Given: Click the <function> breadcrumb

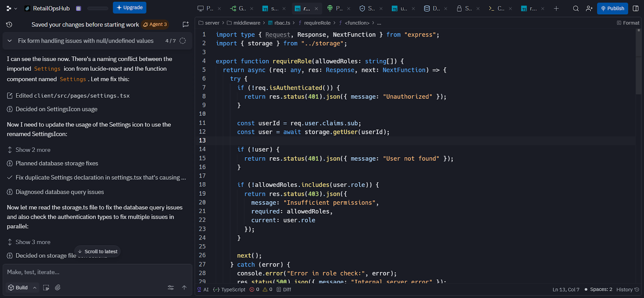Looking at the screenshot, I should (354, 23).
